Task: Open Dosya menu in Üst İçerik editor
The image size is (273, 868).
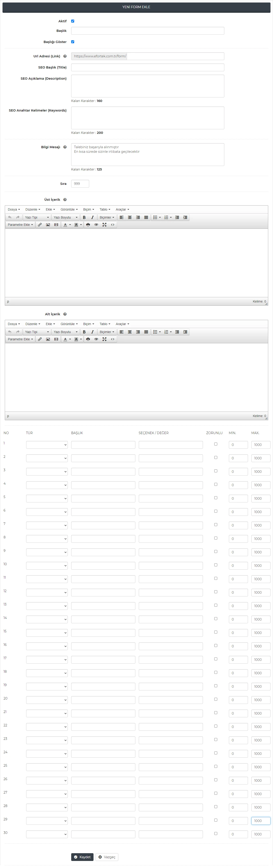Action: click(14, 209)
